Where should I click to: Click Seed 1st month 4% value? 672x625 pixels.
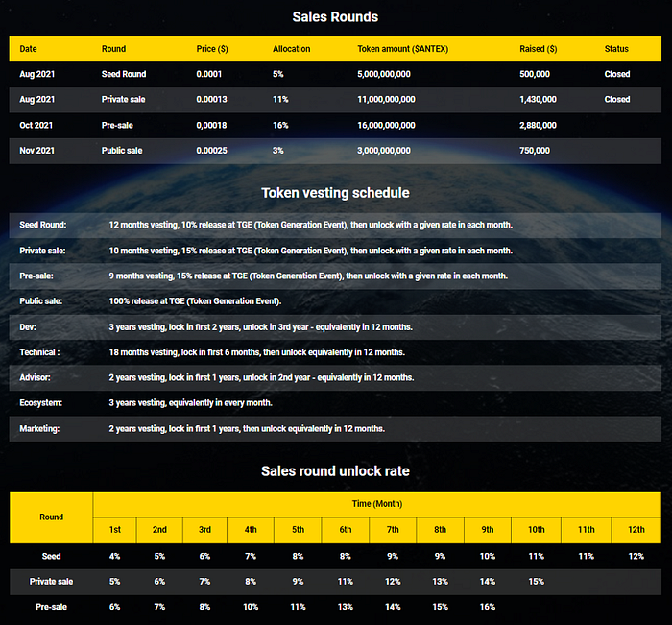point(115,557)
